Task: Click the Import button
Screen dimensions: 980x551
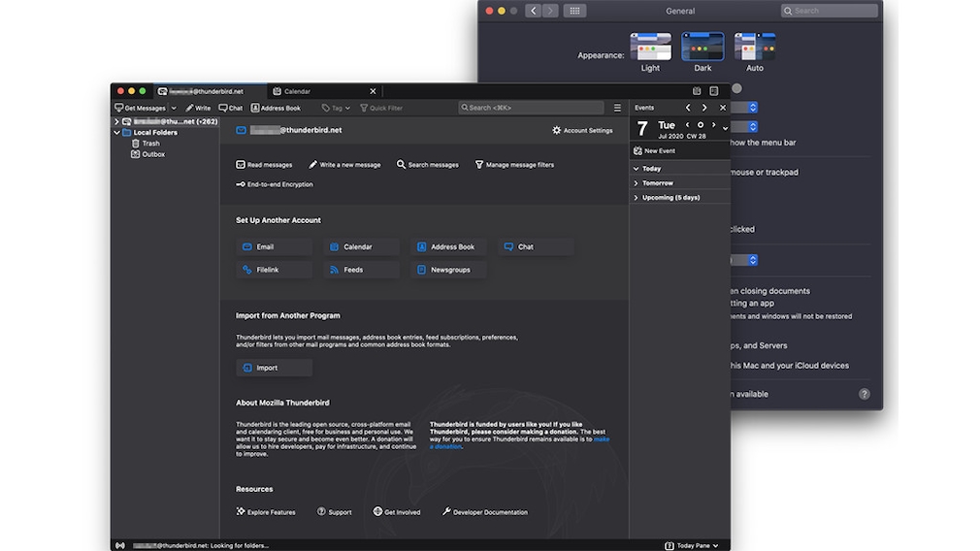Action: pyautogui.click(x=275, y=368)
